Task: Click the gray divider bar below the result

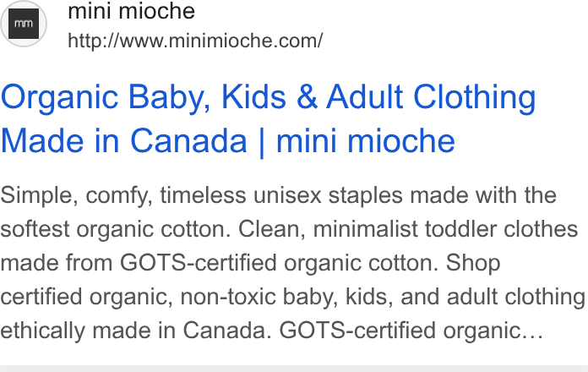Action: 294,369
